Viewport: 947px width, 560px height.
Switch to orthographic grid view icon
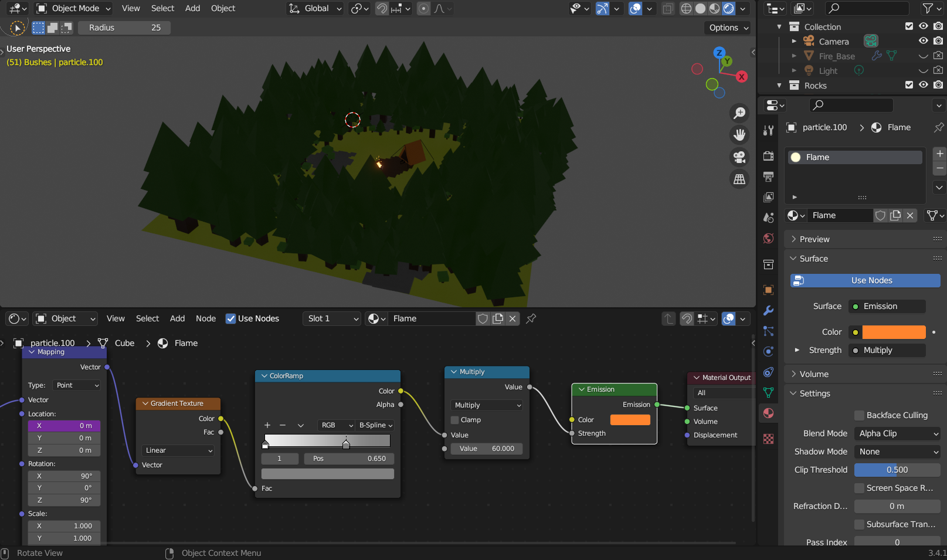pos(739,179)
